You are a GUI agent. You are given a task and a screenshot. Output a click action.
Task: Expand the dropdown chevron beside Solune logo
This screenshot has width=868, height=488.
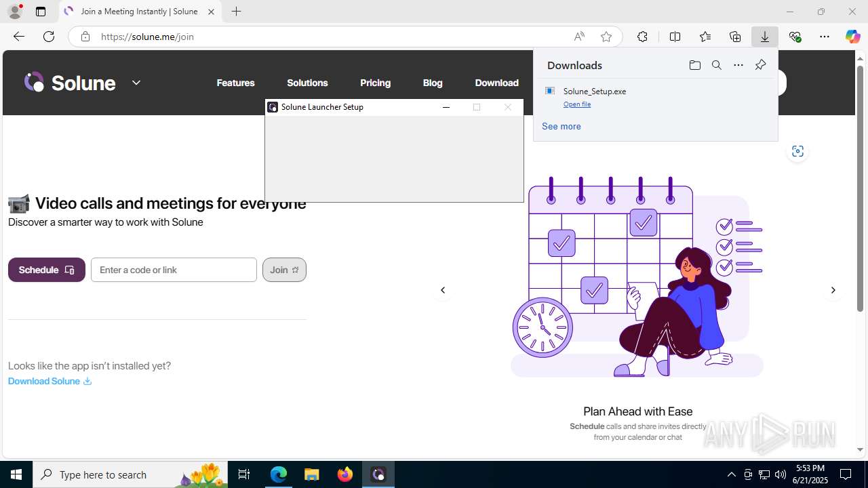(x=136, y=83)
